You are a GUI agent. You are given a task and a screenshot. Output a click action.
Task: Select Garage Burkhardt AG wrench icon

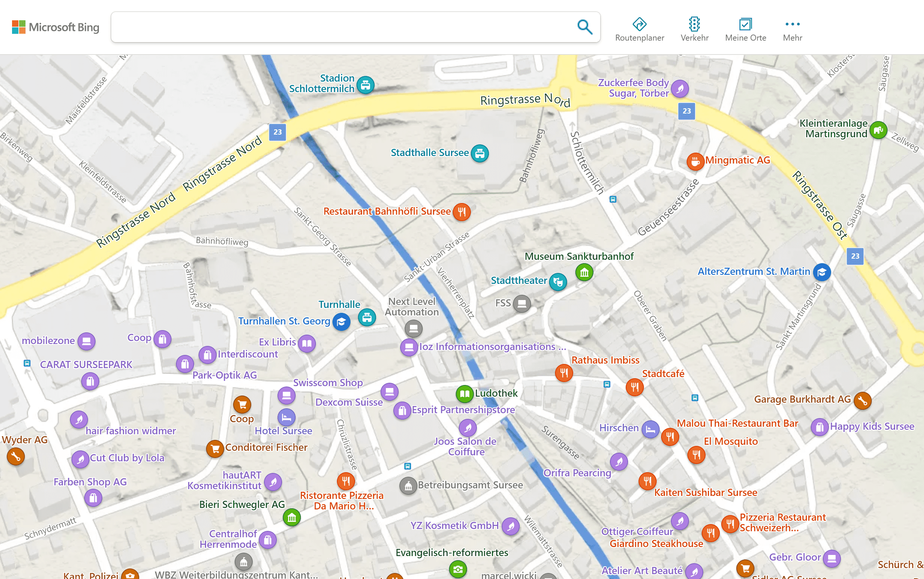point(862,401)
